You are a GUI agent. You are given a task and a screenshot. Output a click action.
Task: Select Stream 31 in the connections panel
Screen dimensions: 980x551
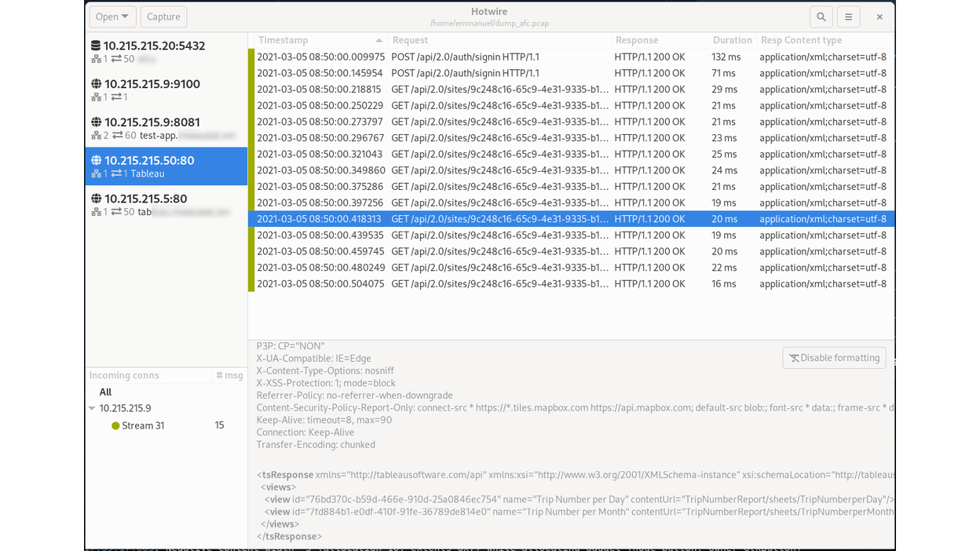tap(144, 425)
